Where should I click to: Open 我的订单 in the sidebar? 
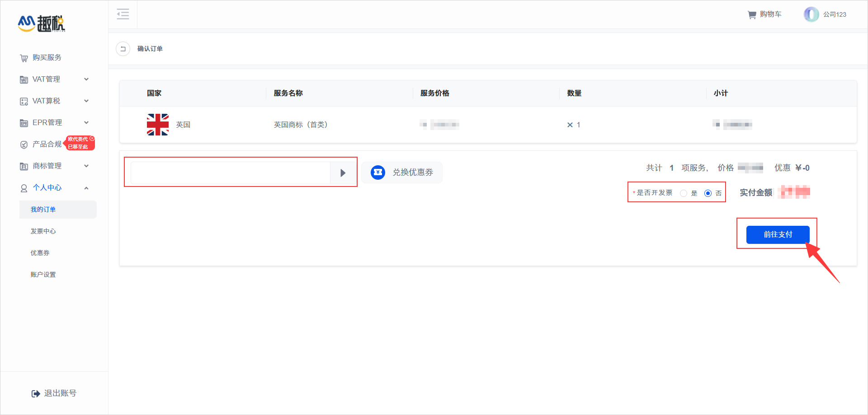43,209
